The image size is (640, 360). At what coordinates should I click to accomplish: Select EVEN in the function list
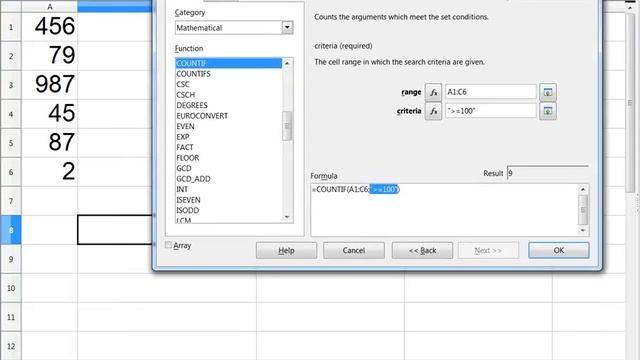coord(229,127)
